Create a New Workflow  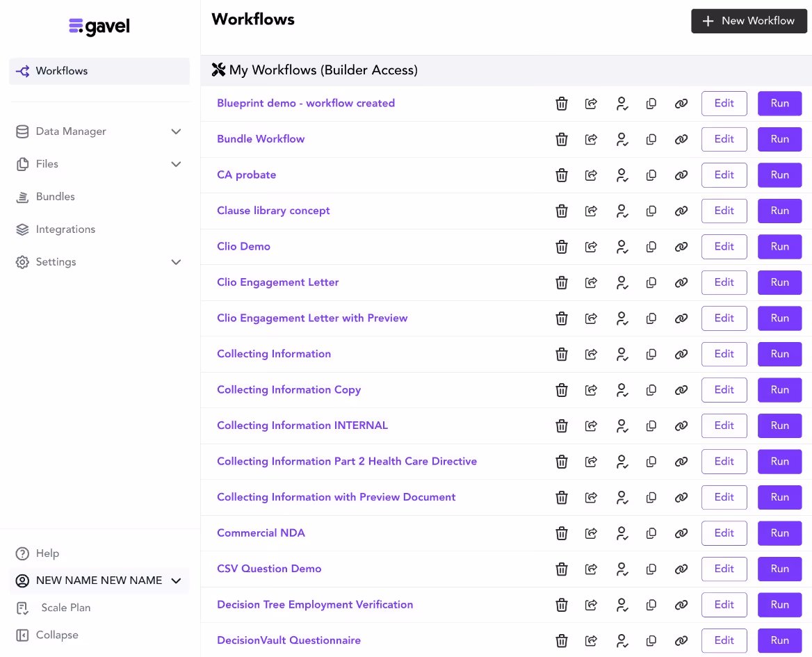(749, 21)
